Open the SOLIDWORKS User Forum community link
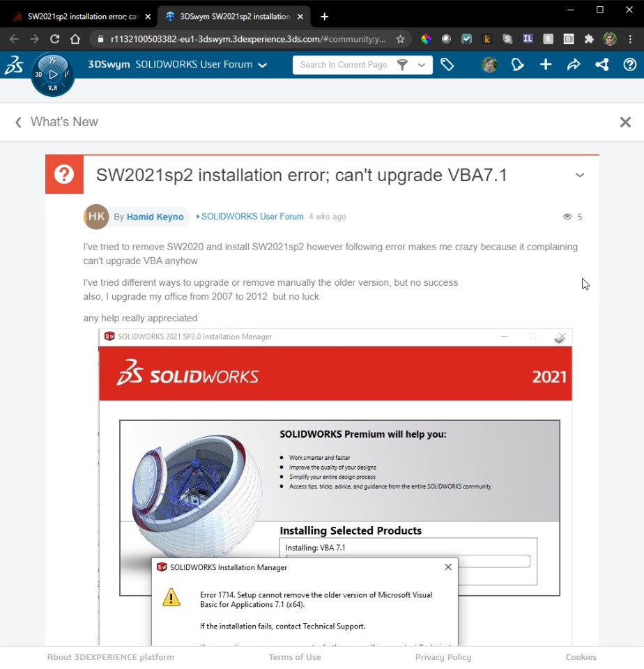The width and height of the screenshot is (644, 669). pos(252,217)
